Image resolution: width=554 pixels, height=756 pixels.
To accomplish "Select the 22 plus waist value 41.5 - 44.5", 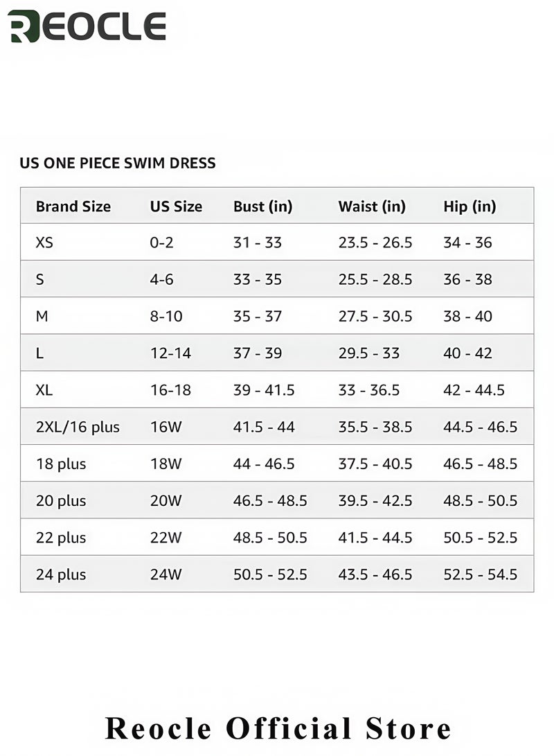I will [x=375, y=538].
